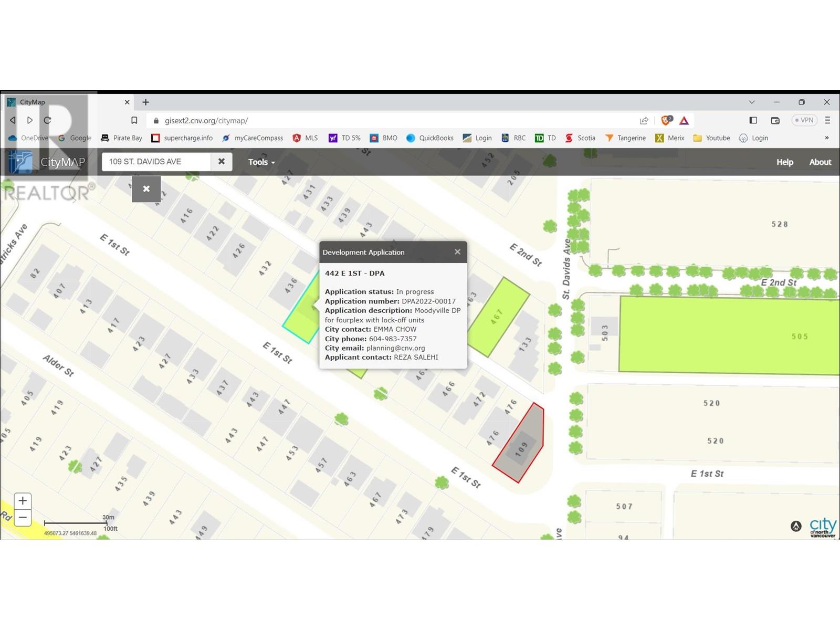Close the Development Application popup
Viewport: 840px width, 630px height.
pyautogui.click(x=457, y=252)
